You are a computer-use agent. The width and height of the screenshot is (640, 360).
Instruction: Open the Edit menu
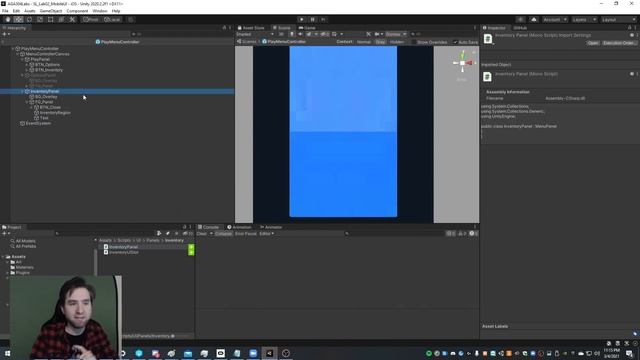pyautogui.click(x=16, y=11)
